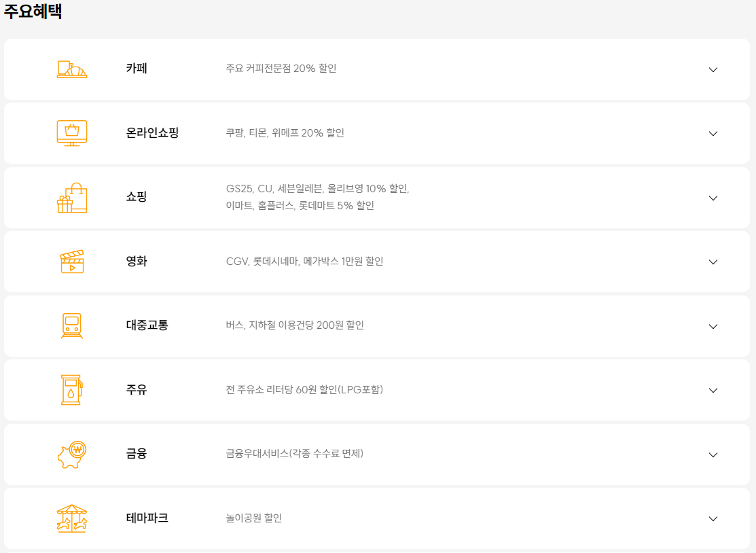The width and height of the screenshot is (756, 553).
Task: Expand the 주유 benefit section
Action: point(713,390)
